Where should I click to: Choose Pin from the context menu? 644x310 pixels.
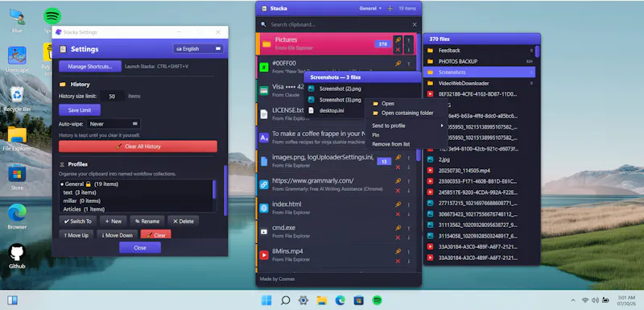point(407,135)
